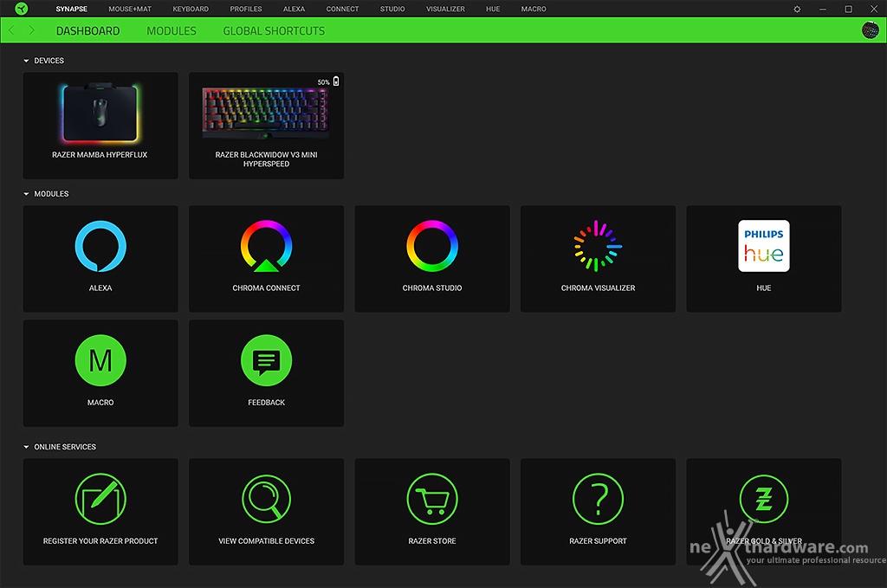Open the Profiles tab

[246, 9]
